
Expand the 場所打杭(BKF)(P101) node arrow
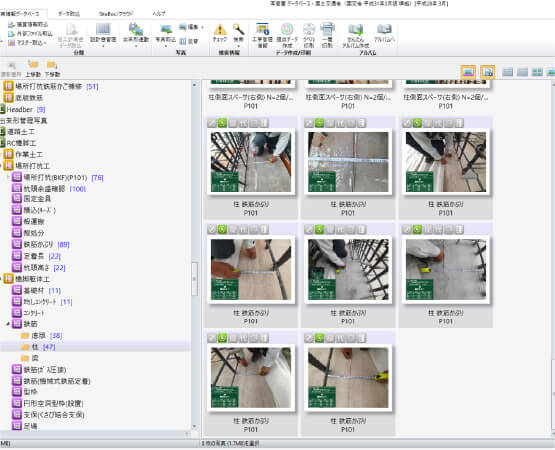(x=8, y=177)
